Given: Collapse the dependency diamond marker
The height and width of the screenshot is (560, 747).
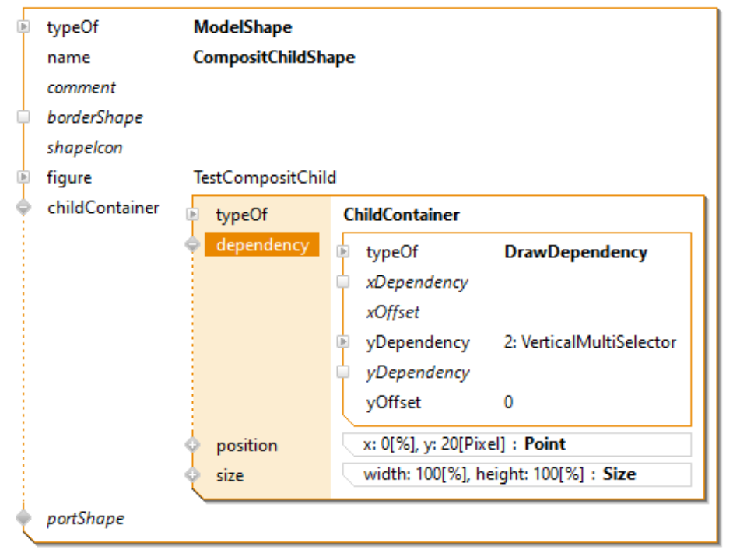Looking at the screenshot, I should tap(192, 244).
